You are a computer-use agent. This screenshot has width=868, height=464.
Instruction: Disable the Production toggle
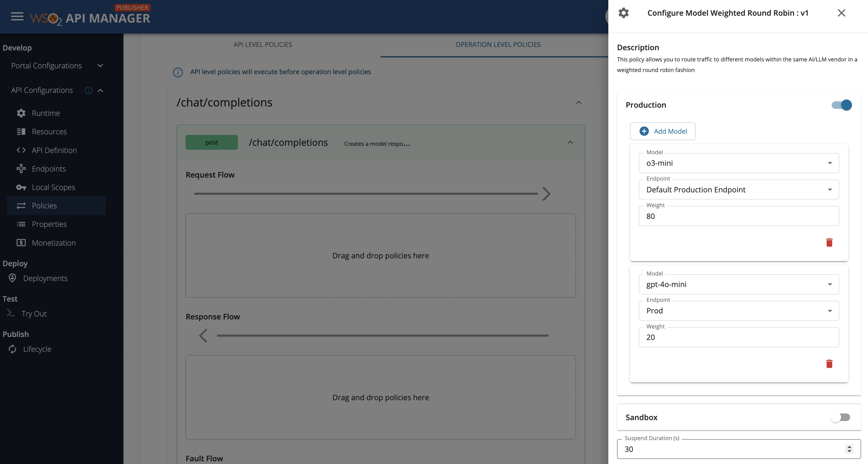(x=841, y=105)
